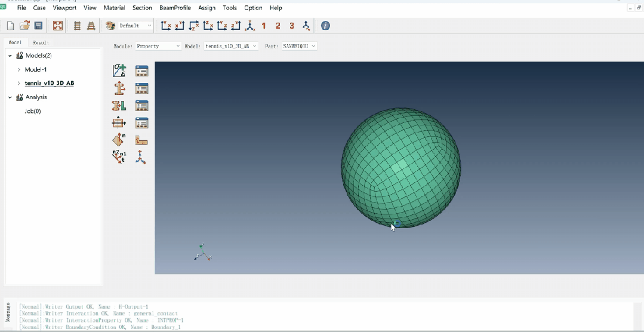Open the Tools menu
The width and height of the screenshot is (644, 332).
[x=230, y=8]
